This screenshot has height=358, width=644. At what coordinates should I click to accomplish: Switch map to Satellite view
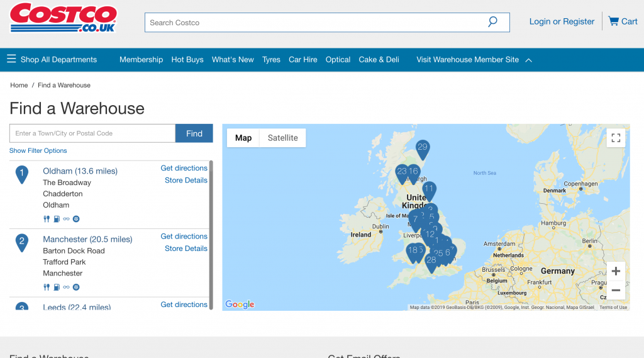coord(282,138)
